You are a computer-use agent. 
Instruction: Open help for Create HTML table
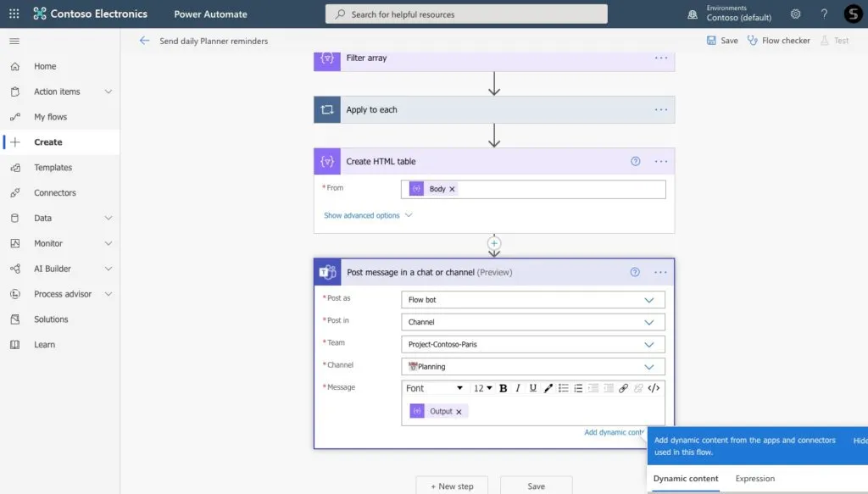click(x=636, y=162)
